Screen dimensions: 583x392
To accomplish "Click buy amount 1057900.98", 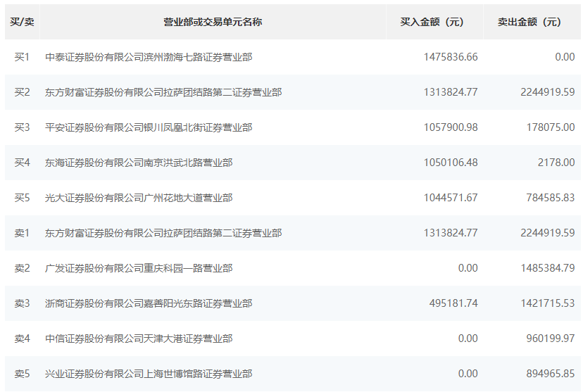I will point(451,127).
